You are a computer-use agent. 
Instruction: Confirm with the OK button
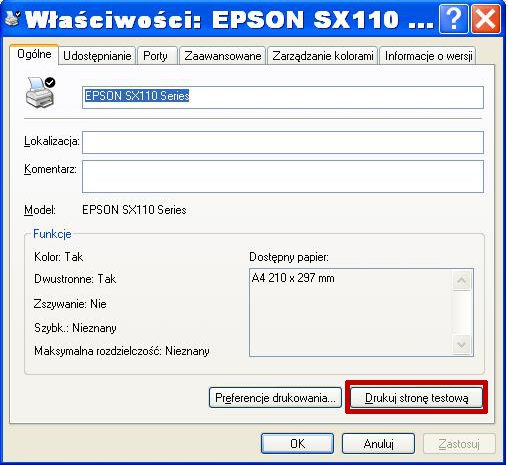point(297,444)
